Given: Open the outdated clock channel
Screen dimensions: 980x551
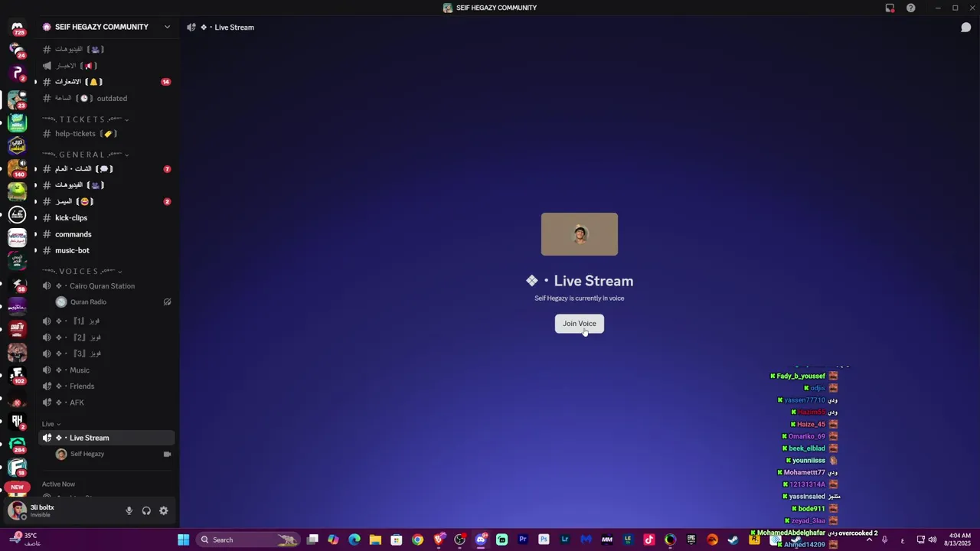Looking at the screenshot, I should 107,98.
